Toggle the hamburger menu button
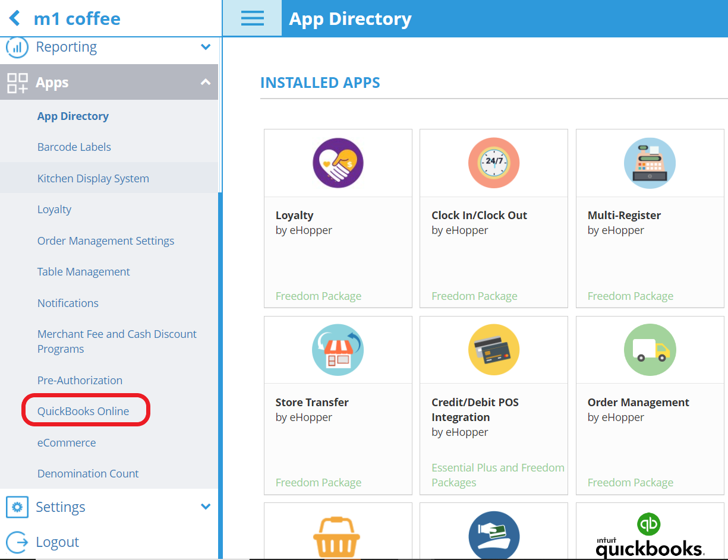This screenshot has width=728, height=560. [252, 18]
